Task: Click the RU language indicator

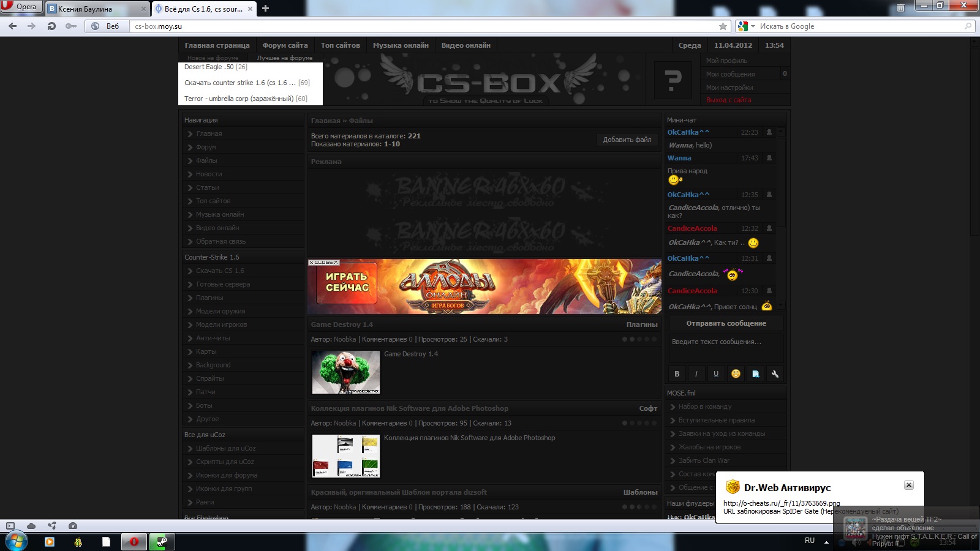Action: (810, 541)
